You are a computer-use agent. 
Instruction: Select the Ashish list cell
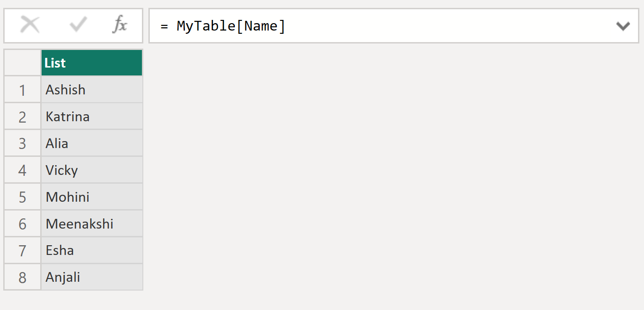pyautogui.click(x=92, y=90)
